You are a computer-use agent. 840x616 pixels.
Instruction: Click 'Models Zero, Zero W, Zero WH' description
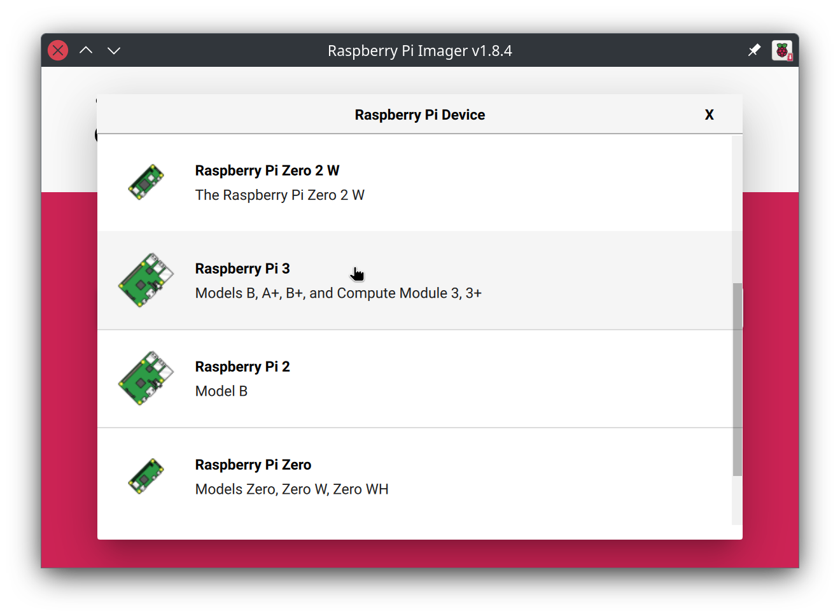point(291,489)
